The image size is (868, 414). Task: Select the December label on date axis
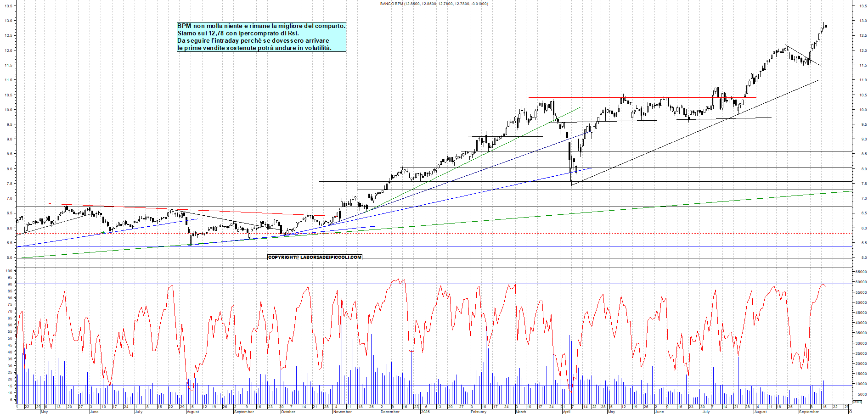click(390, 412)
